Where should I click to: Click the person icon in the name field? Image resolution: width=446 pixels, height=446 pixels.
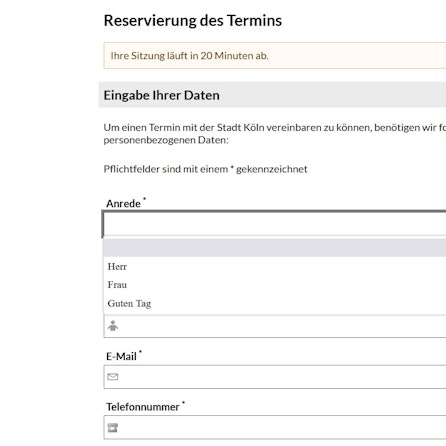113,326
